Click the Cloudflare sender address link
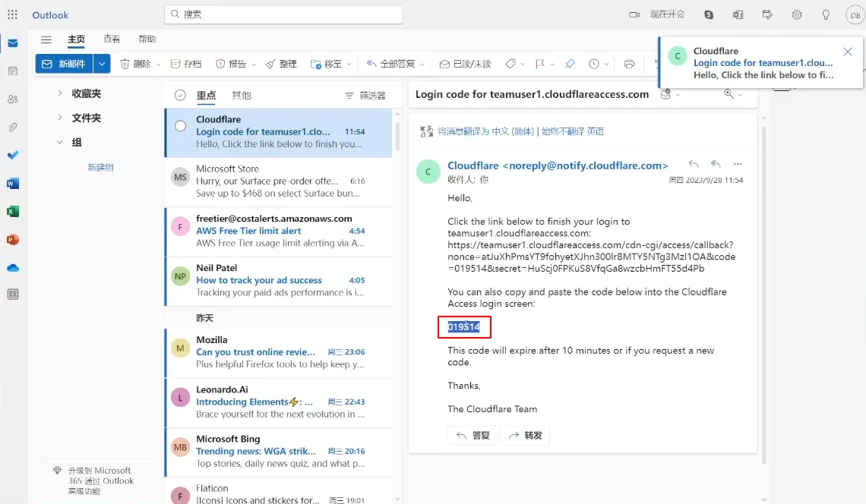 558,165
